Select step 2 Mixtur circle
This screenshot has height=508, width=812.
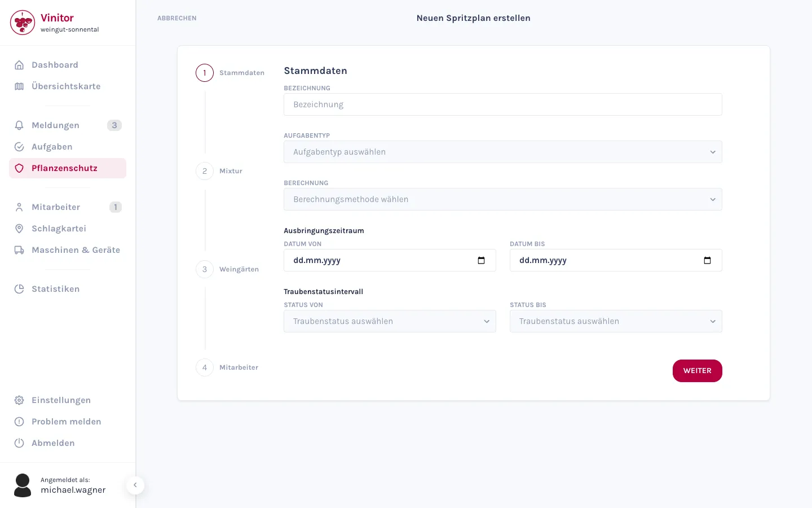205,171
